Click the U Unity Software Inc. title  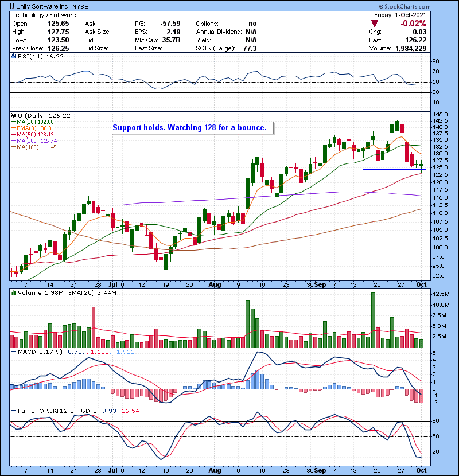tap(49, 6)
